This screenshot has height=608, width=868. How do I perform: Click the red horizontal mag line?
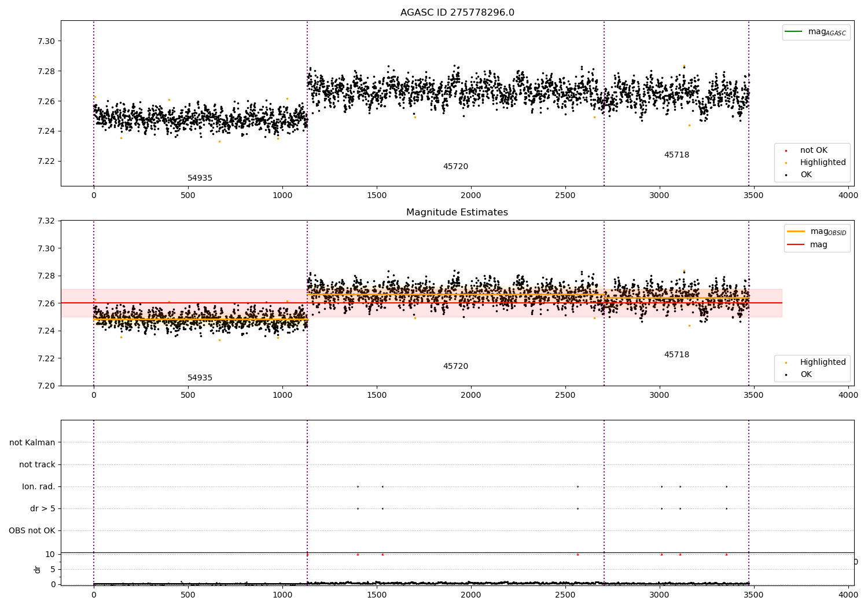point(421,303)
